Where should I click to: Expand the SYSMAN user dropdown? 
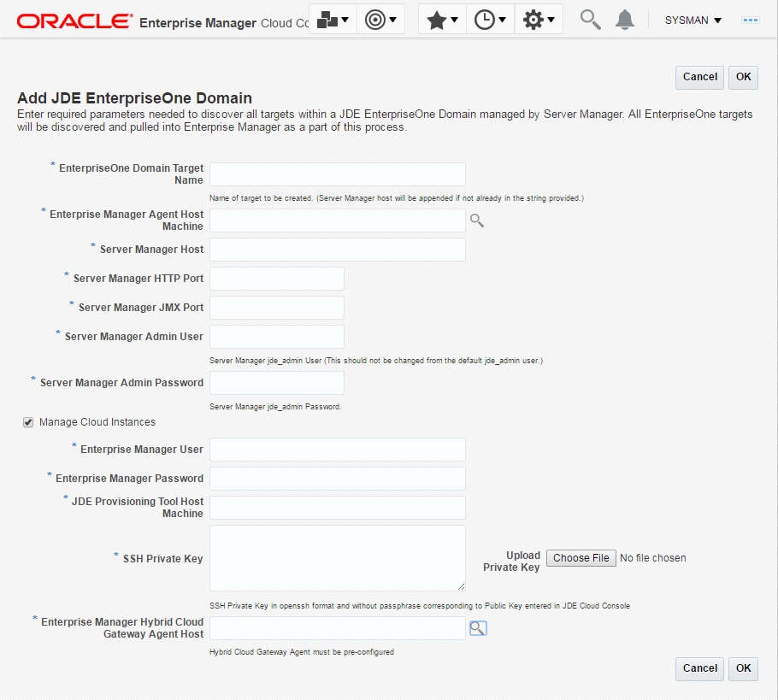coord(693,21)
